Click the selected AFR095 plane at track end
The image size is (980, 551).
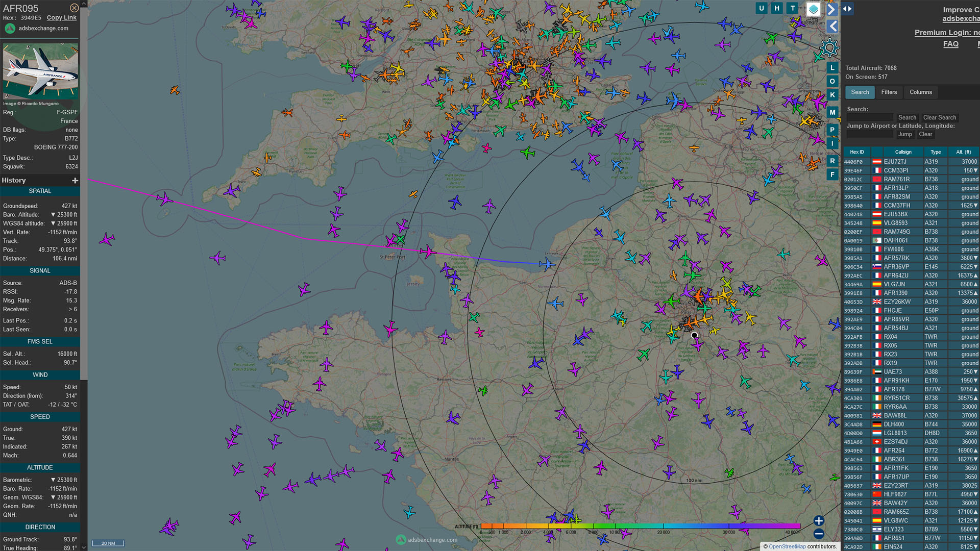point(547,264)
